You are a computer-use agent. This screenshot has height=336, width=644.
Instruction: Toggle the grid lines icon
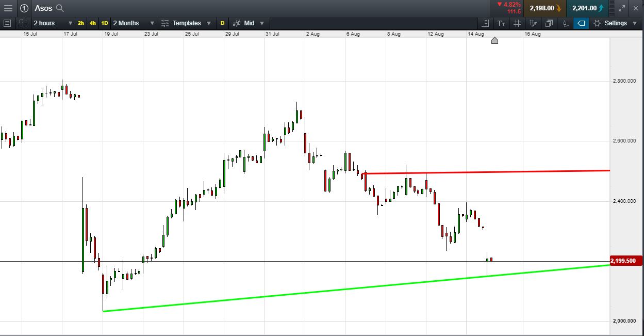click(517, 23)
